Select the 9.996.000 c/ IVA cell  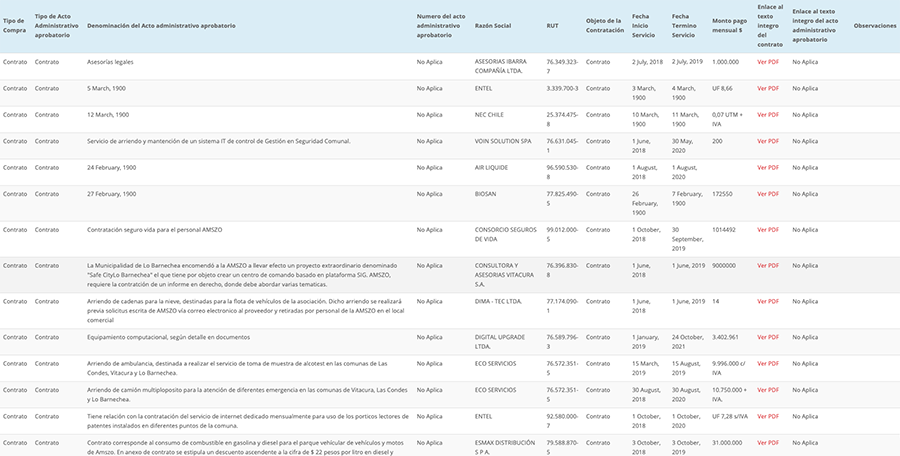729,368
